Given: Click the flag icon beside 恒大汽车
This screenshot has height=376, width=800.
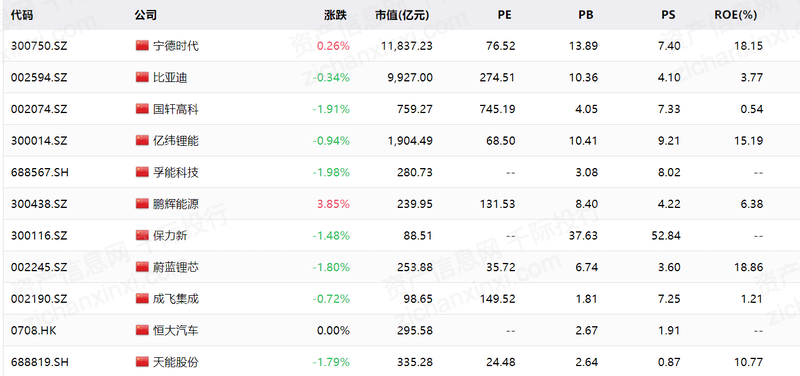Looking at the screenshot, I should pos(142,330).
